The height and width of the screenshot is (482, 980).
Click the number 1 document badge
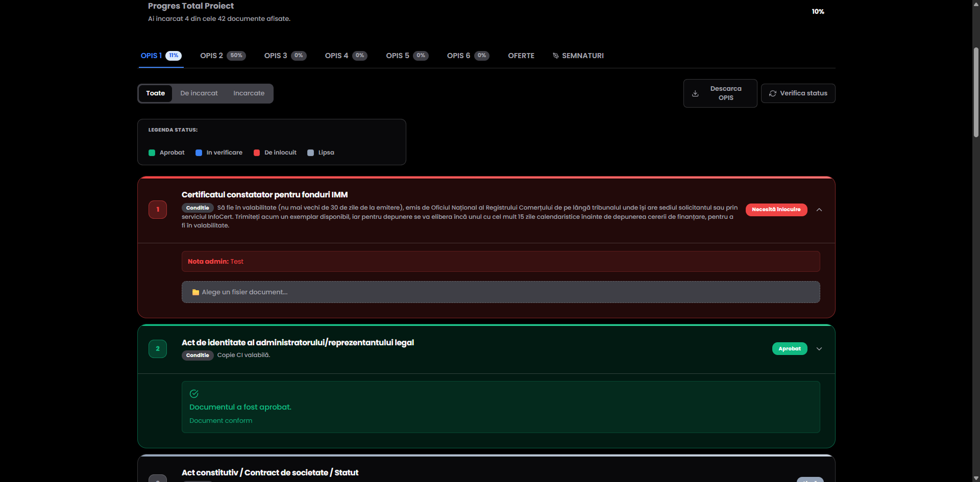coord(158,210)
